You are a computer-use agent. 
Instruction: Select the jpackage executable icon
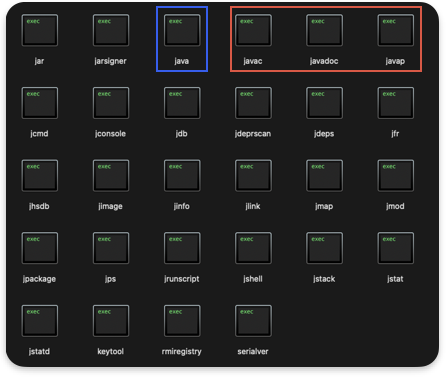40,248
